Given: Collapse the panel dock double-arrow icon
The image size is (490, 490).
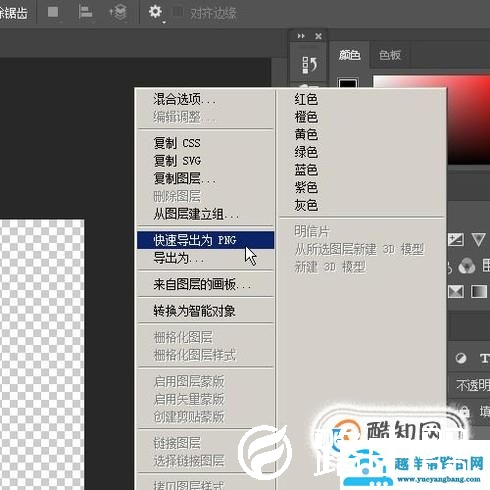Looking at the screenshot, I should 301,36.
